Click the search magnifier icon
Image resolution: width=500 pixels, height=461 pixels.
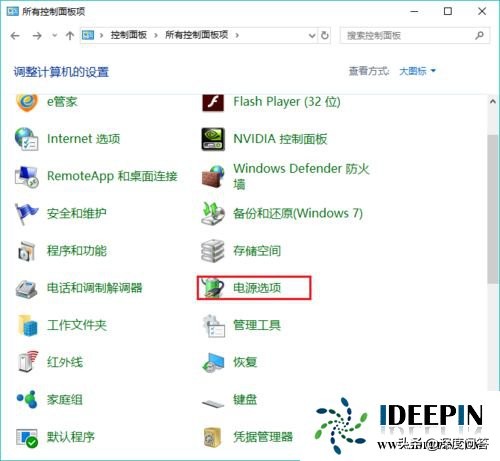coord(479,35)
